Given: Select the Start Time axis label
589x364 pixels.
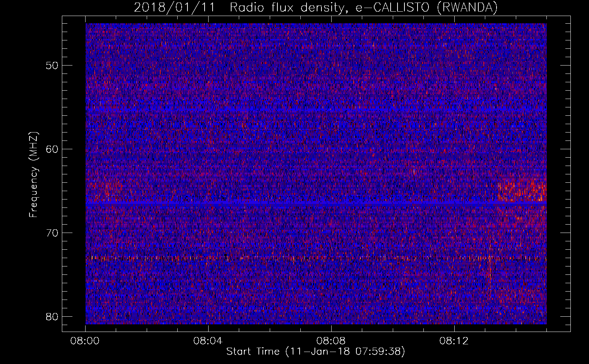Looking at the screenshot, I should click(316, 352).
